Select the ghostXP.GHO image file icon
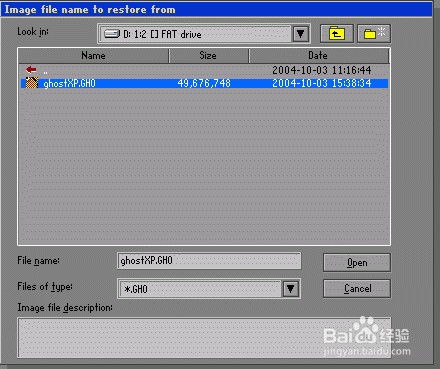Screen dimensions: 440x369 pyautogui.click(x=32, y=83)
